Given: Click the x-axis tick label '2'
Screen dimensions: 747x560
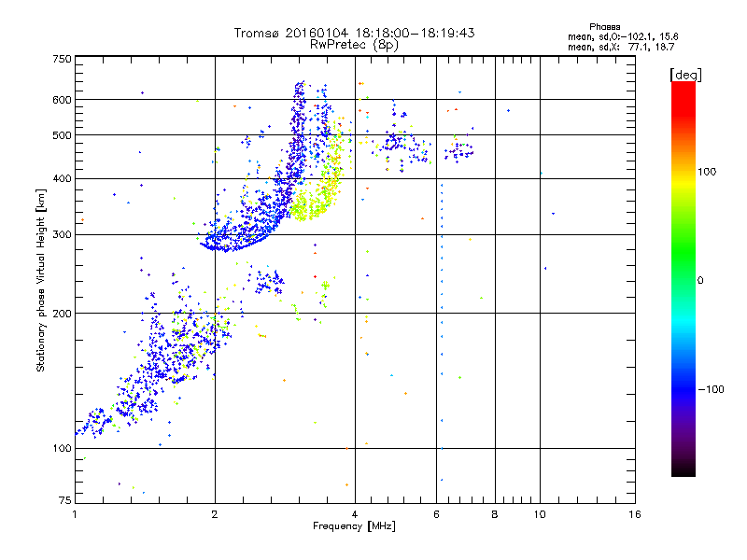Looking at the screenshot, I should pos(215,514).
